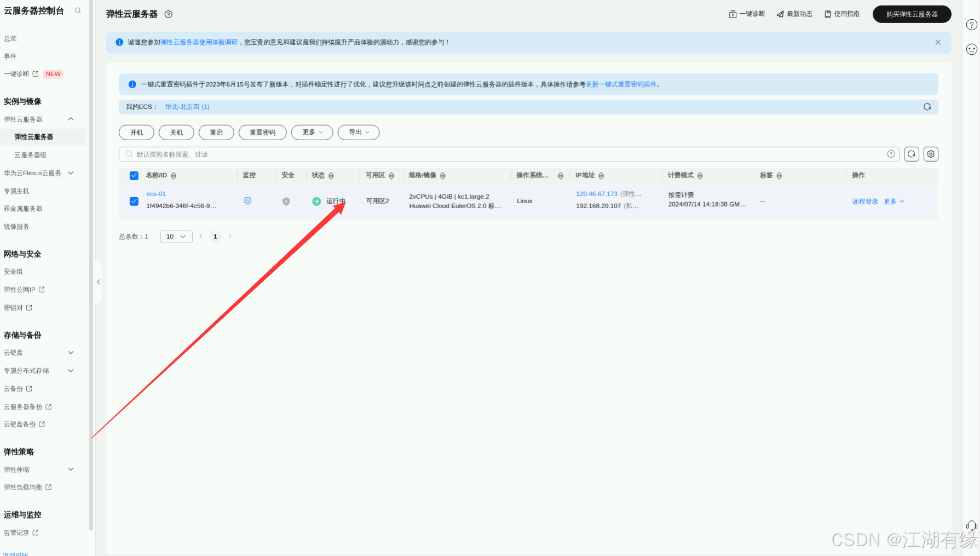Open monitoring icon for ecs-01
The width and height of the screenshot is (980, 556).
click(247, 201)
